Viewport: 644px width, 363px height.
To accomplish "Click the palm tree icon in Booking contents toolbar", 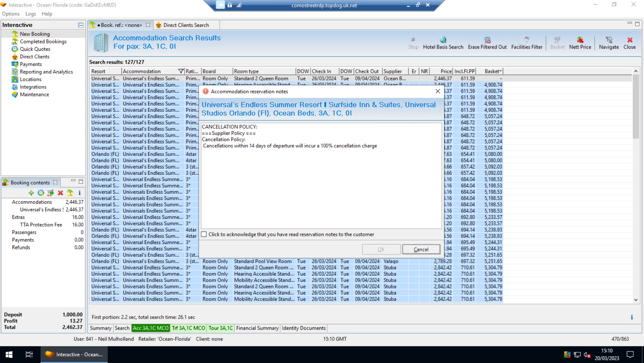I will (70, 193).
